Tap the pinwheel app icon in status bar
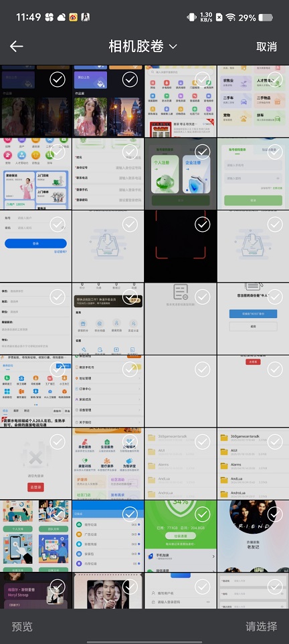Image resolution: width=289 pixels, height=644 pixels. 49,17
